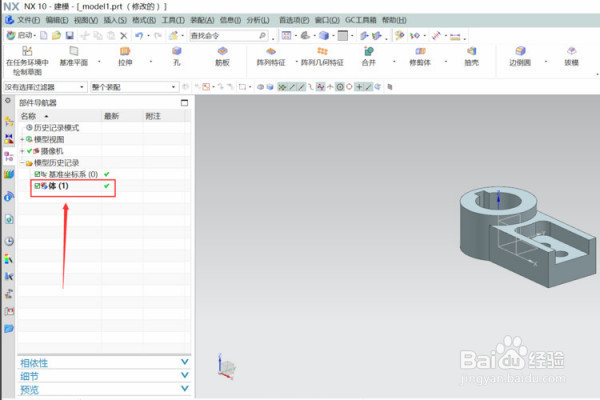Viewport: 600px width, 400px height.
Task: Select the 边倒圆 (Edge Blend) tool
Action: [x=520, y=56]
